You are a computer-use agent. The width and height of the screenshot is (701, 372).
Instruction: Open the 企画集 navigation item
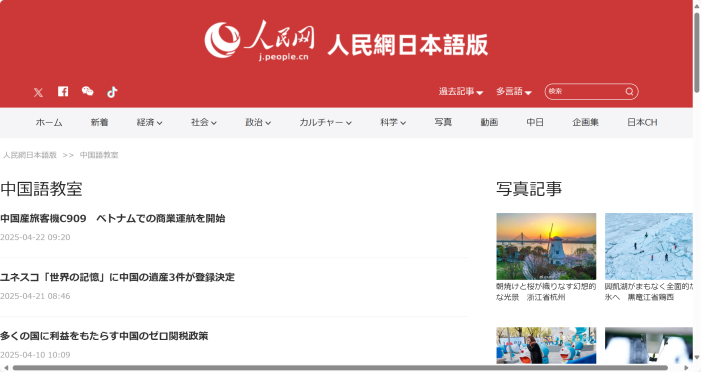point(585,123)
